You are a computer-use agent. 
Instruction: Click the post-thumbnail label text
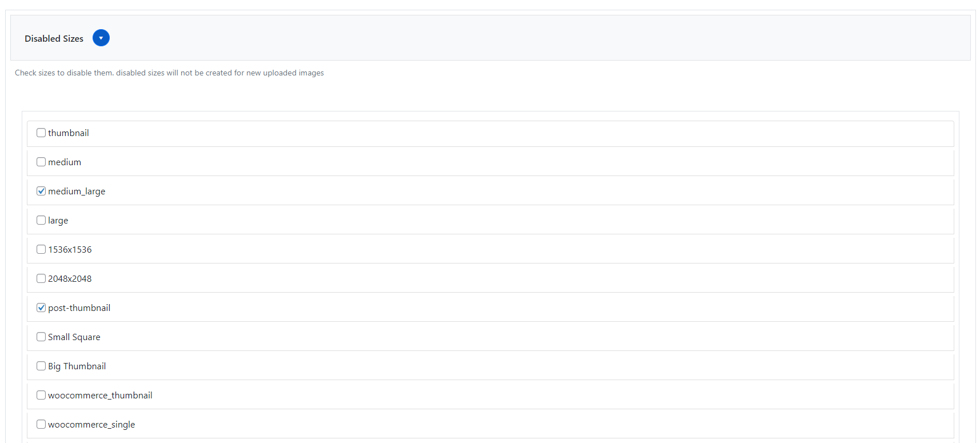tap(79, 308)
